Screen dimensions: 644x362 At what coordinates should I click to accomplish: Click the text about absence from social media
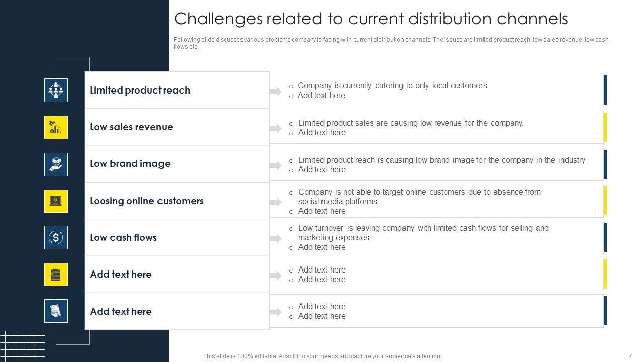click(419, 197)
